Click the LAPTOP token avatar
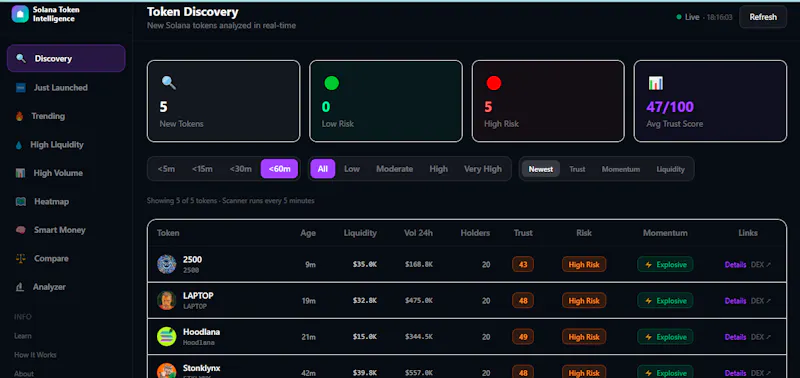Viewport: 800px width, 378px height. point(167,300)
